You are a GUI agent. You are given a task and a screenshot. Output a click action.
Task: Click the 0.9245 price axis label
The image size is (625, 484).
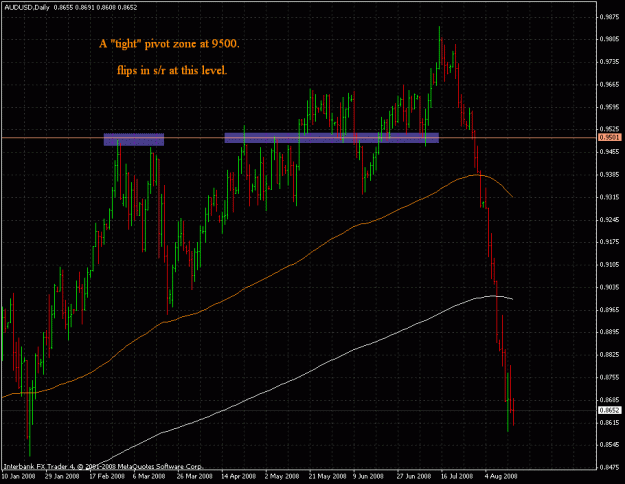610,220
